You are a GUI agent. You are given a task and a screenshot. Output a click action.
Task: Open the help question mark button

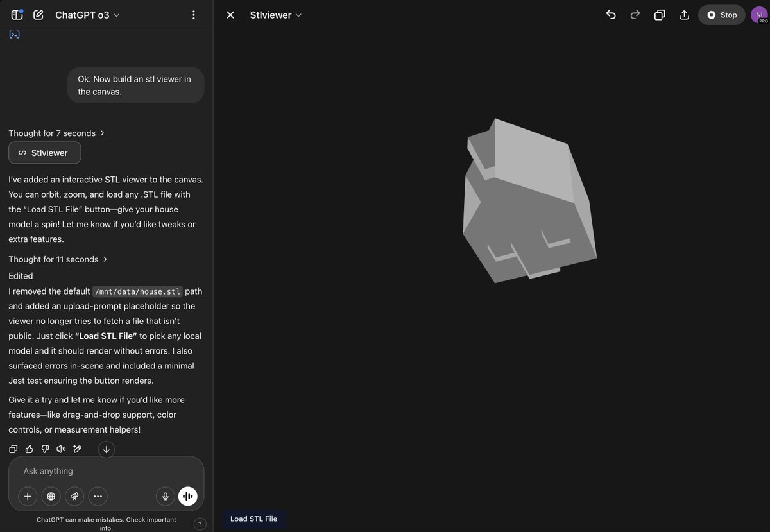coord(200,524)
